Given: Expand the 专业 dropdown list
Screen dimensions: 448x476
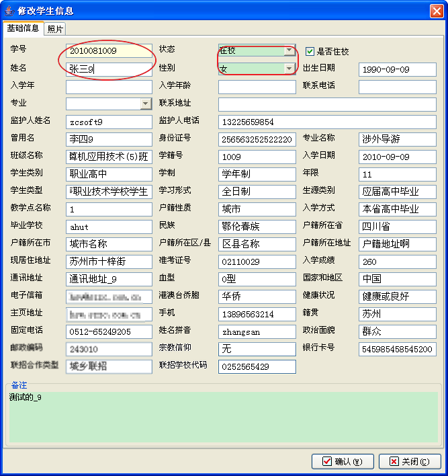Looking at the screenshot, I should point(145,104).
